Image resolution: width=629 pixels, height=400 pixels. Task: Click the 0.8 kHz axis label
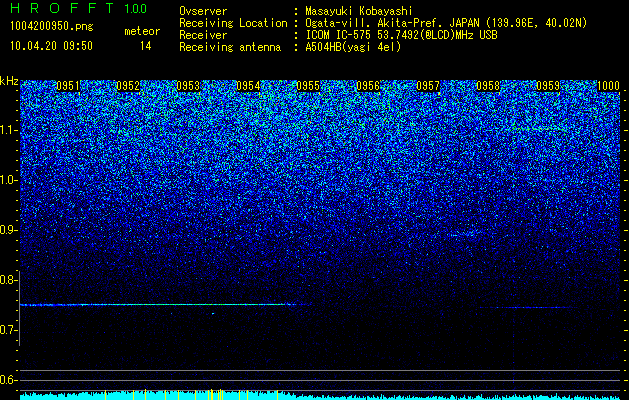[8, 280]
